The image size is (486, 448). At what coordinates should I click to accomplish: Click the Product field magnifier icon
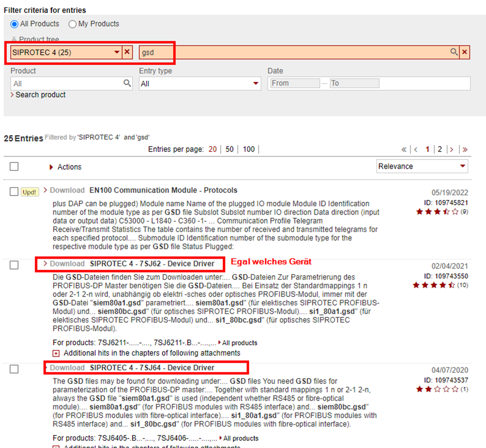click(x=127, y=83)
